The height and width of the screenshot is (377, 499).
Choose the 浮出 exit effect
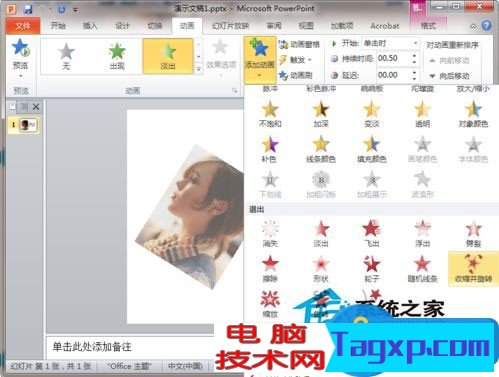[422, 233]
